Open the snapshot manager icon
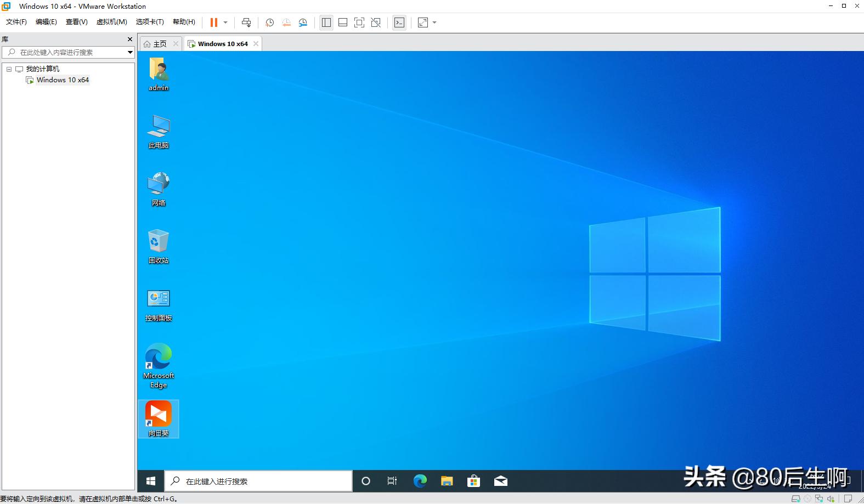The height and width of the screenshot is (504, 864). pyautogui.click(x=303, y=22)
